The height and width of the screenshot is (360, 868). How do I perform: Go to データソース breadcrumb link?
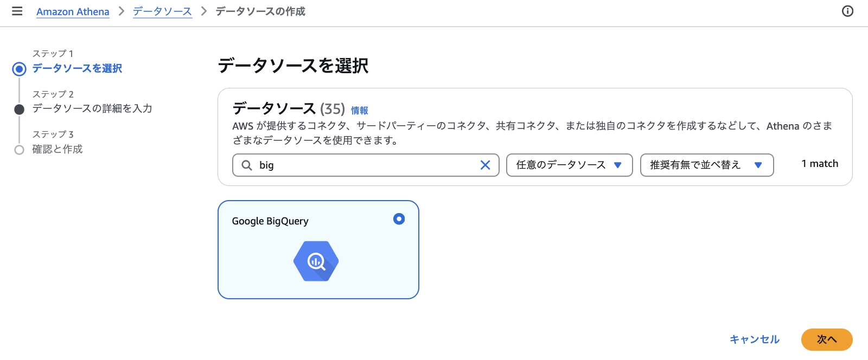[x=162, y=11]
